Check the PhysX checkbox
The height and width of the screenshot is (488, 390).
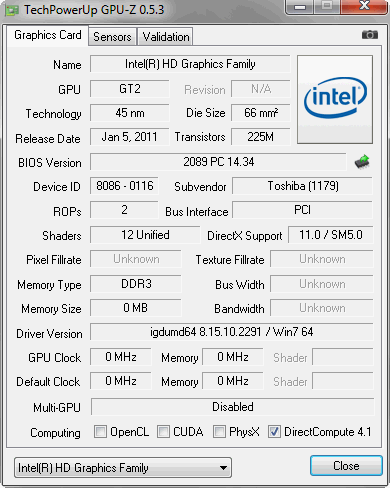(219, 431)
